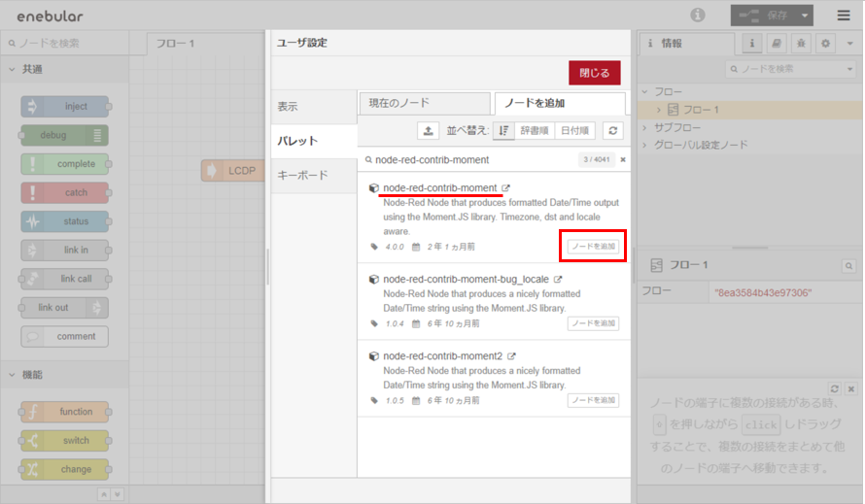
Task: Open the 情報 sidebar tab
Action: (x=687, y=44)
